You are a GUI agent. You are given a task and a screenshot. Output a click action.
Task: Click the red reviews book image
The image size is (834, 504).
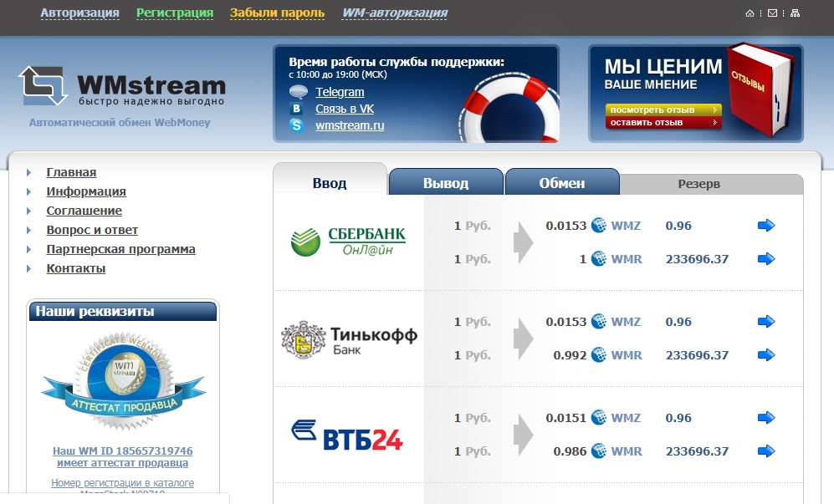(x=760, y=90)
